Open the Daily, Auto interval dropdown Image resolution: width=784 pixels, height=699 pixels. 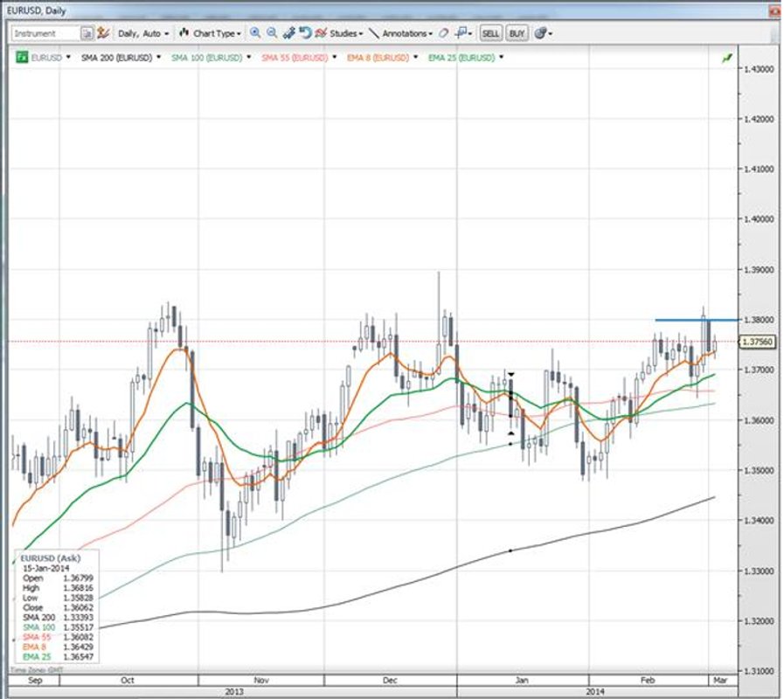click(143, 32)
